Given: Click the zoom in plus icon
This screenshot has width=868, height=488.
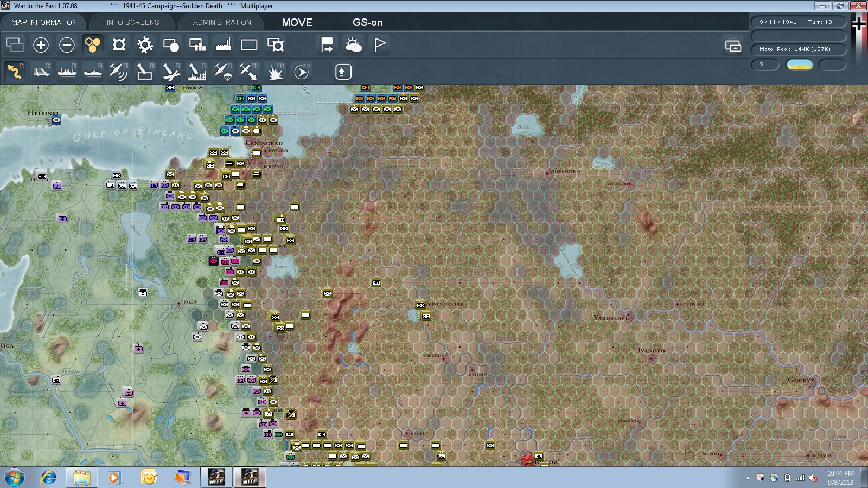Looking at the screenshot, I should [x=41, y=45].
